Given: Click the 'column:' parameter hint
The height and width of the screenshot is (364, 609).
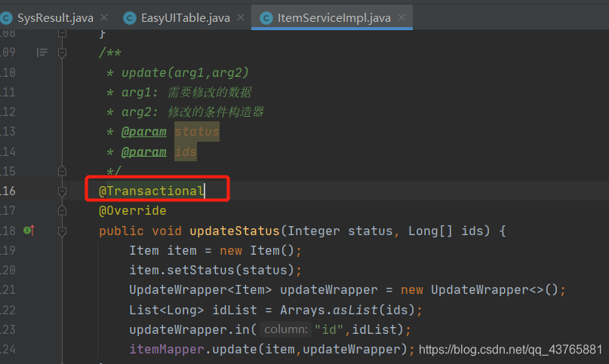Looking at the screenshot, I should pyautogui.click(x=286, y=329).
